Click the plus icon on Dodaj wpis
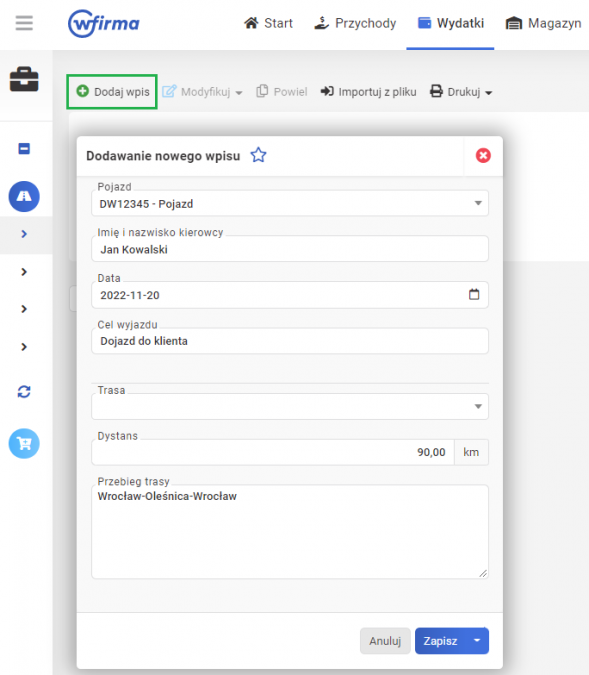Image resolution: width=589 pixels, height=675 pixels. (x=83, y=91)
